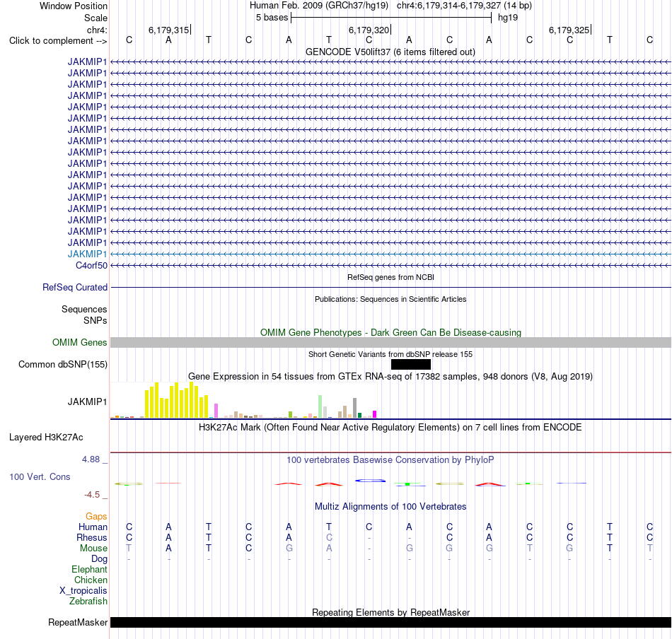Click the JAKMIP1 label beside the GTEx chart
This screenshot has height=639, width=672.
click(88, 401)
